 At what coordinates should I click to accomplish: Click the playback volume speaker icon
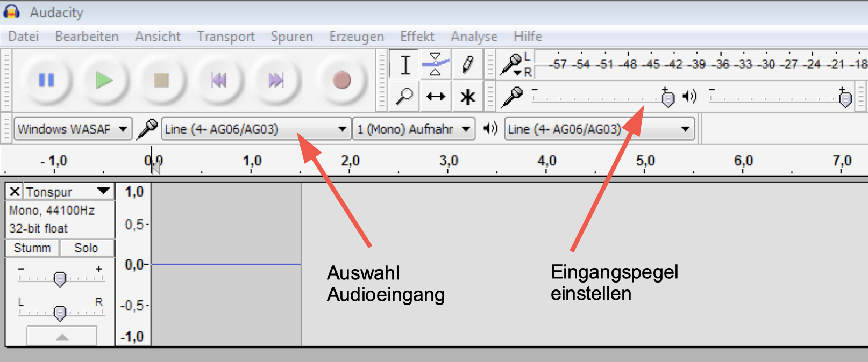pyautogui.click(x=689, y=97)
